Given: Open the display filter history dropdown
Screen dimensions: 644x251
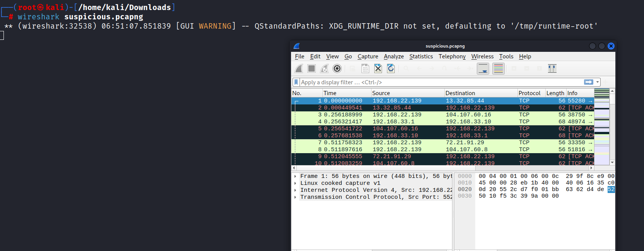Looking at the screenshot, I should [x=598, y=82].
